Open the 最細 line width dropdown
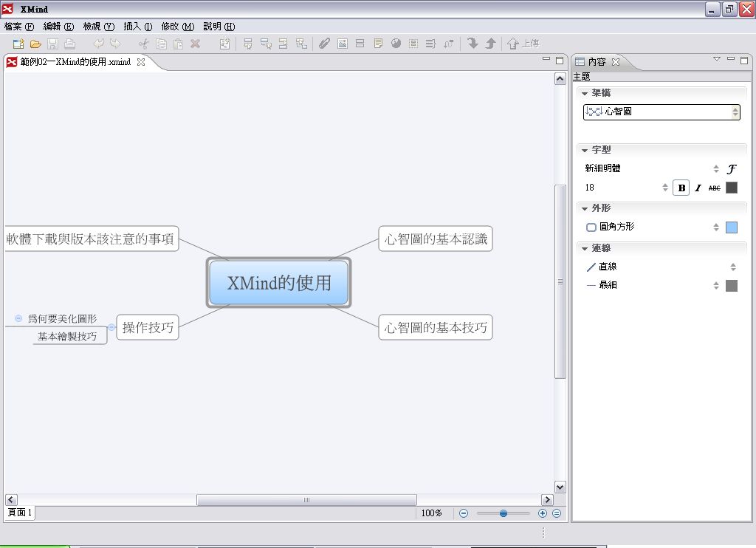This screenshot has width=756, height=548. pyautogui.click(x=653, y=285)
